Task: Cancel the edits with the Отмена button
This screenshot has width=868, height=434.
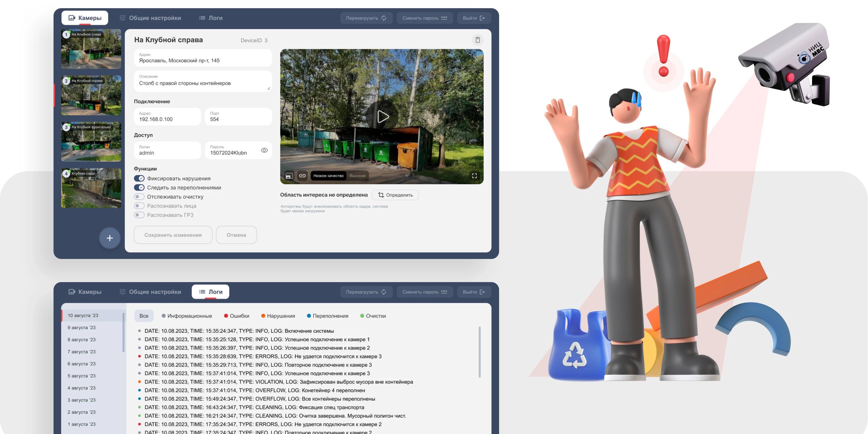Action: click(236, 235)
